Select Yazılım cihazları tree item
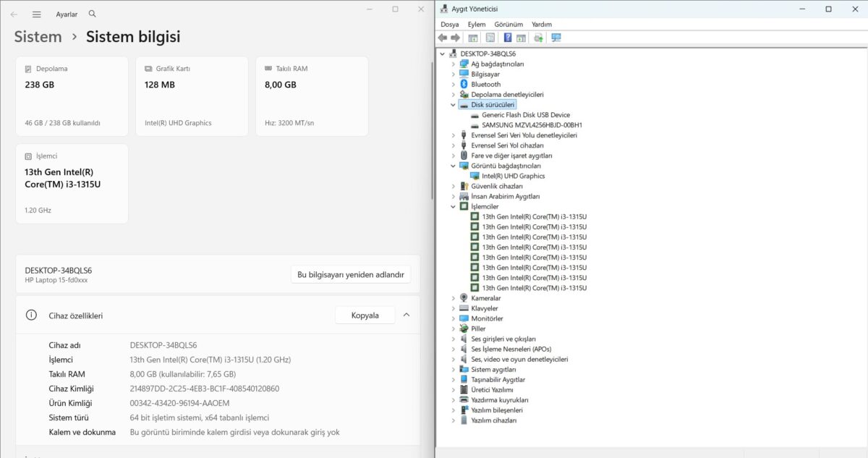The width and height of the screenshot is (868, 458). pos(494,420)
